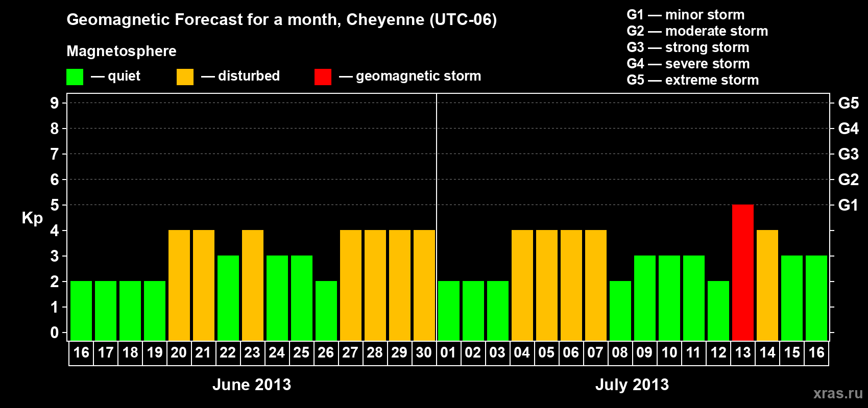Select the green bar for July 02
The height and width of the screenshot is (408, 868).
pos(473,311)
